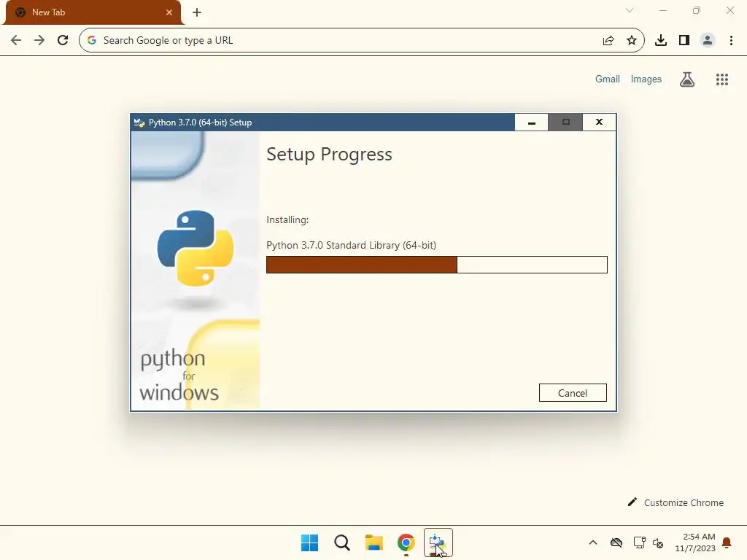Click the muted volume tray icon
Screen dimensions: 747x560
click(x=658, y=542)
